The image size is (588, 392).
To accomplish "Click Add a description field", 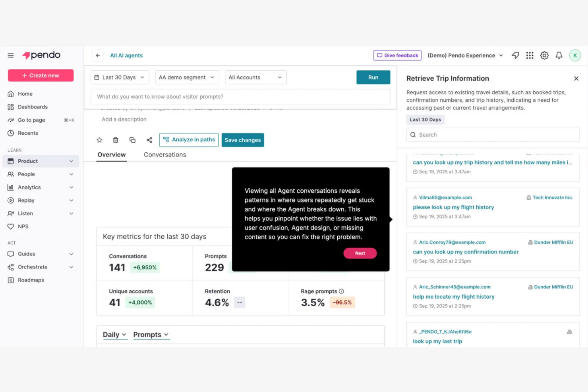I will pos(124,120).
